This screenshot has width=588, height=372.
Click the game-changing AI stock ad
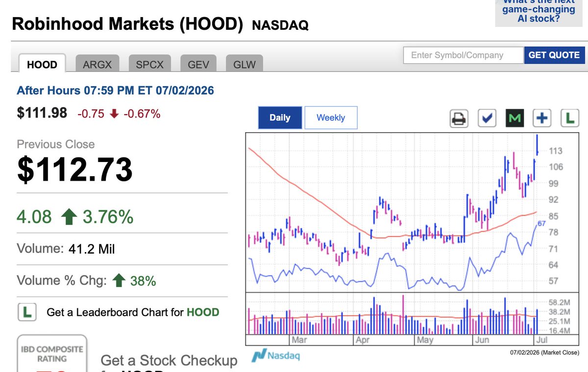tap(539, 12)
